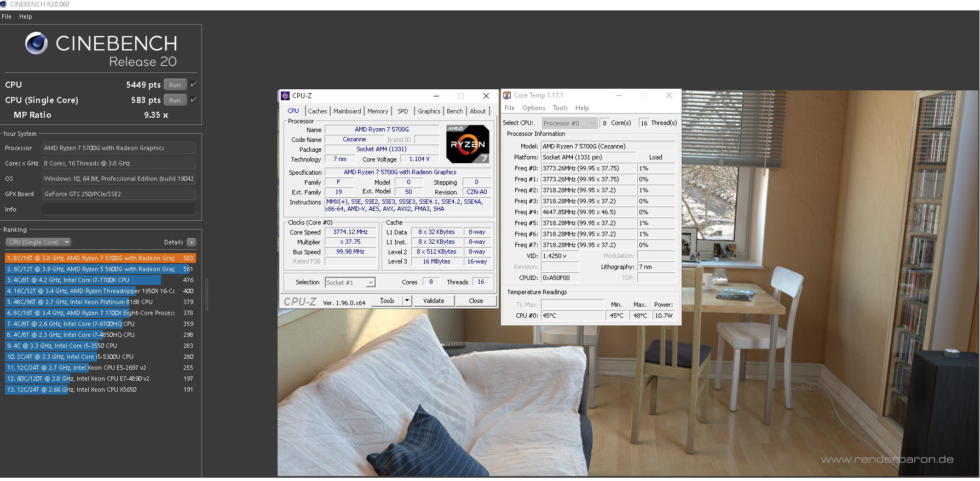Click the Processor field in Cinebench system info
This screenshot has height=481, width=980.
pyautogui.click(x=119, y=148)
